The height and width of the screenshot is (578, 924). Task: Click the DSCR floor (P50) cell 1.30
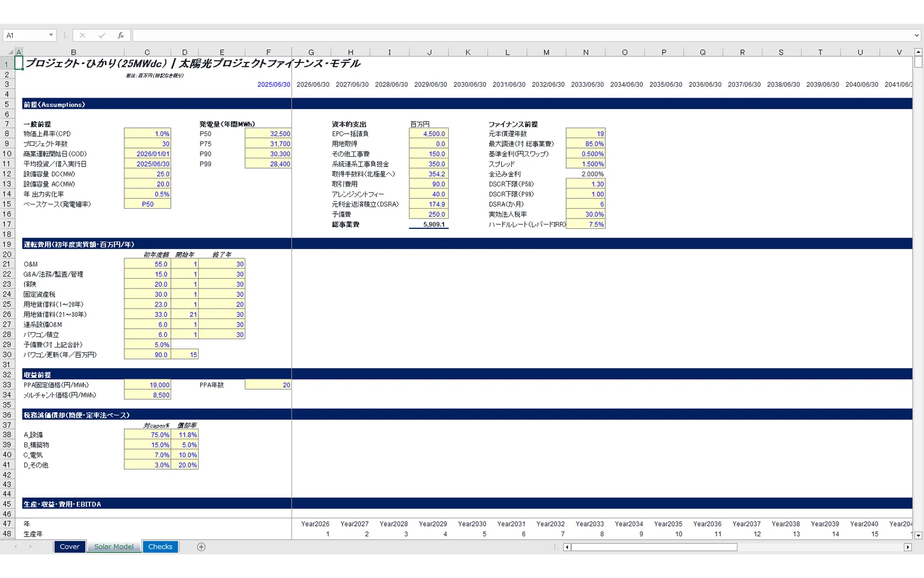[586, 184]
